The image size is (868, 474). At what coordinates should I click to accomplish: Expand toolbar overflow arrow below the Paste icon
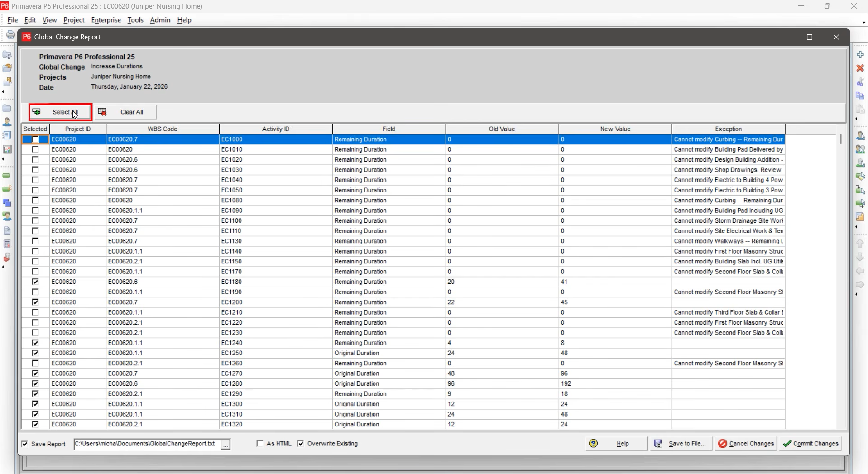856,119
